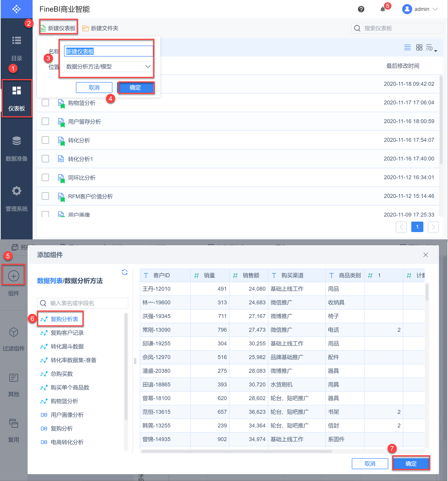
Task: Click 新建文件夹 button
Action: (x=100, y=28)
